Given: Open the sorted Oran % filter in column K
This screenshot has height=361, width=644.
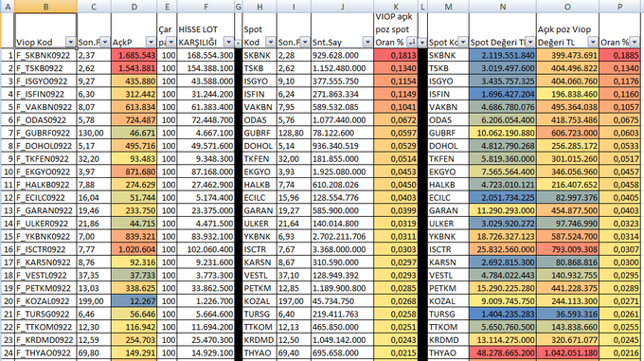Looking at the screenshot, I should coord(411,43).
